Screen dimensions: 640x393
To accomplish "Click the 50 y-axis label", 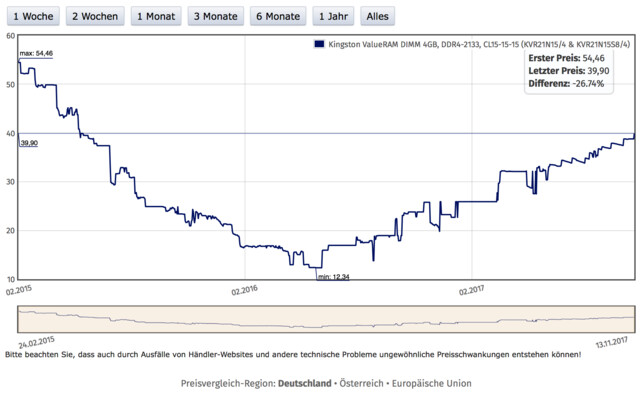I will [x=10, y=84].
